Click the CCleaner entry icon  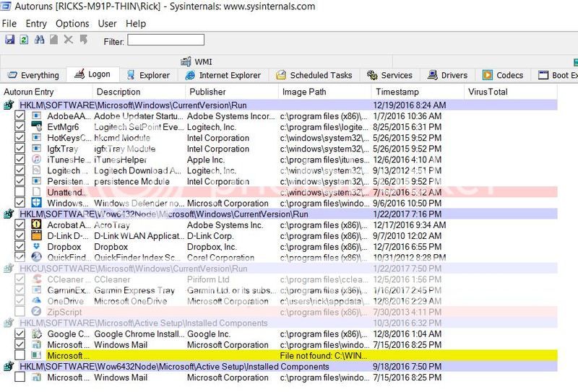pyautogui.click(x=37, y=279)
